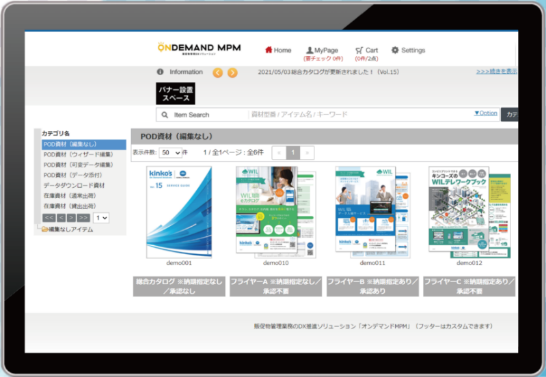Click the item search keyword field

pyautogui.click(x=359, y=115)
